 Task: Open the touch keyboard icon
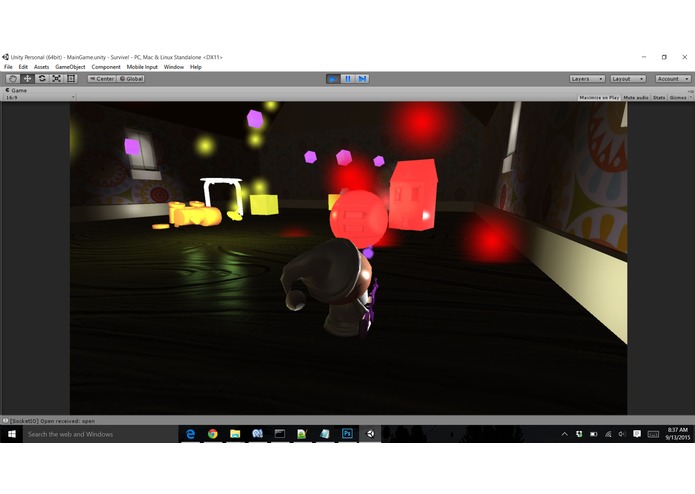[x=653, y=434]
